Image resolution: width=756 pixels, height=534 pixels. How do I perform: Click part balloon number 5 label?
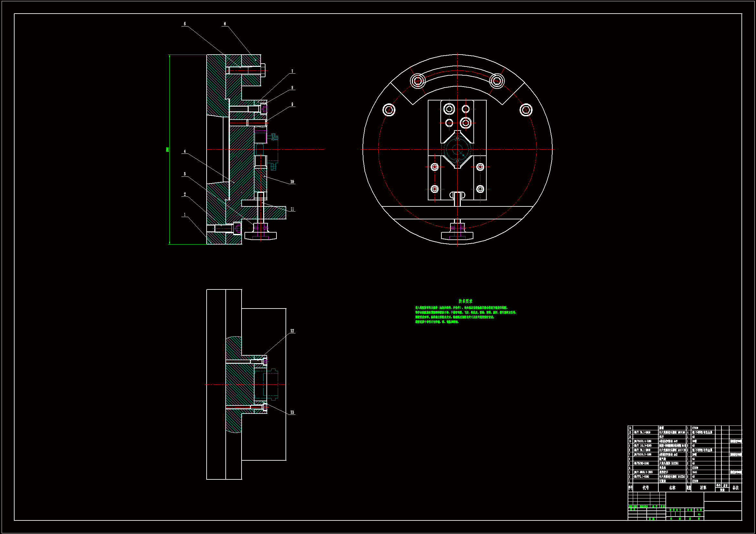[185, 24]
